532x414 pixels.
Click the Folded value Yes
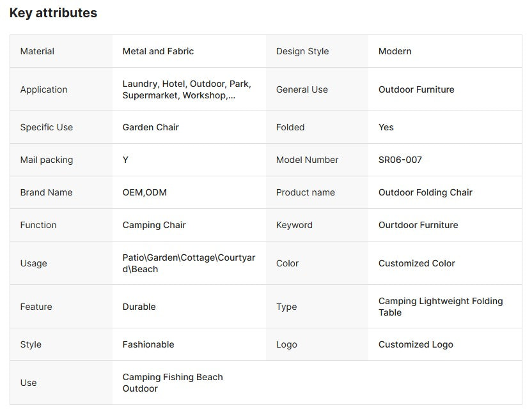pyautogui.click(x=386, y=127)
